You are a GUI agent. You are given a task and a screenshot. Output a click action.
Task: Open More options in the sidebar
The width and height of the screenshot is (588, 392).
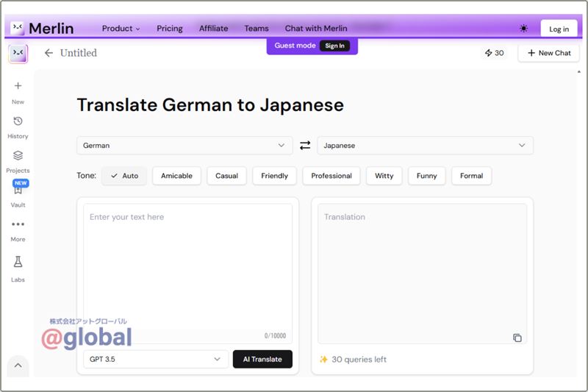pyautogui.click(x=18, y=231)
